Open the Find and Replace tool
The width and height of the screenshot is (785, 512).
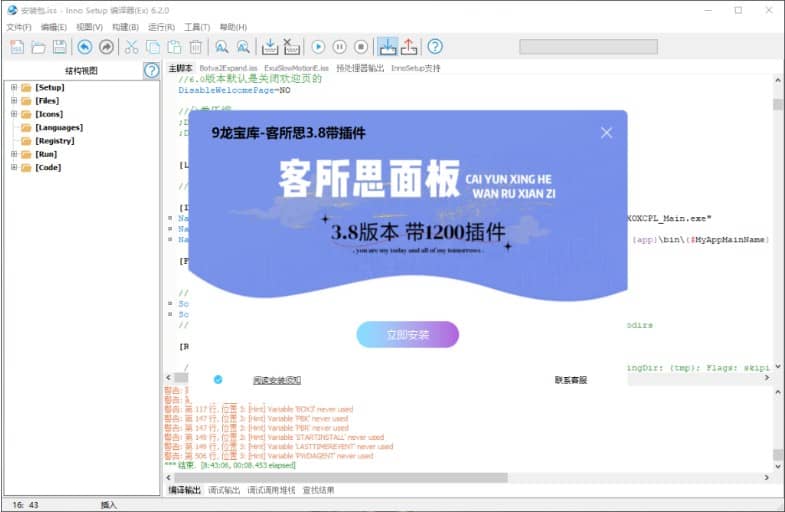point(243,47)
